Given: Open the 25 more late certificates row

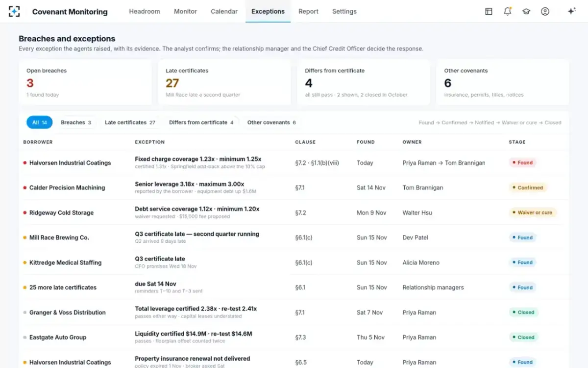Looking at the screenshot, I should click(x=294, y=288).
